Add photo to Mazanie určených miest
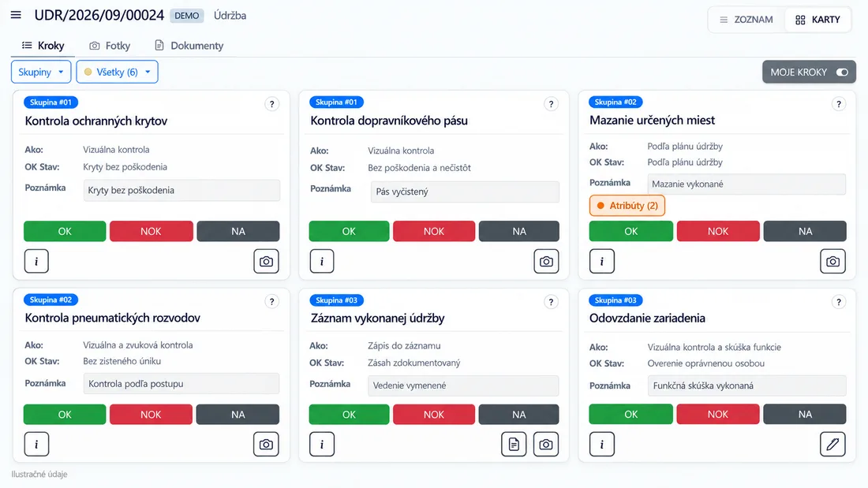This screenshot has height=488, width=868. (x=833, y=261)
